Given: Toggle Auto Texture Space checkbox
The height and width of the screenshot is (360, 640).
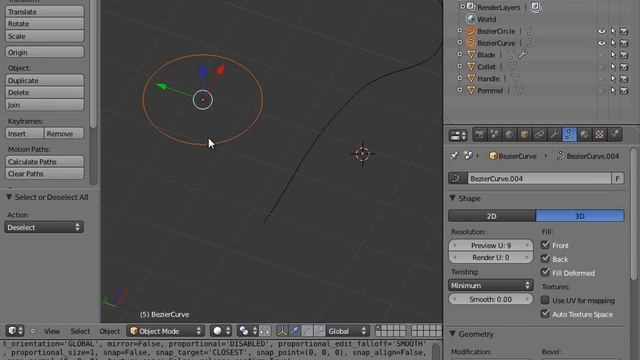Looking at the screenshot, I should (545, 314).
